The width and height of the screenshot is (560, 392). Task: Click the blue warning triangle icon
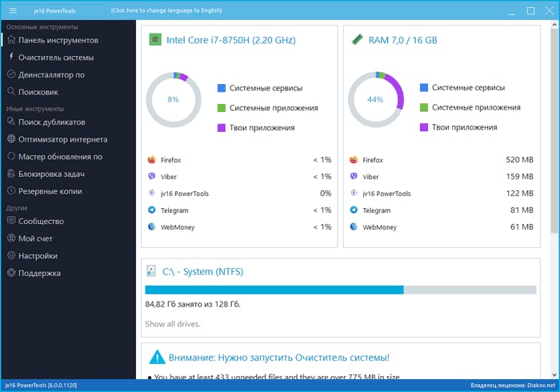[x=157, y=357]
